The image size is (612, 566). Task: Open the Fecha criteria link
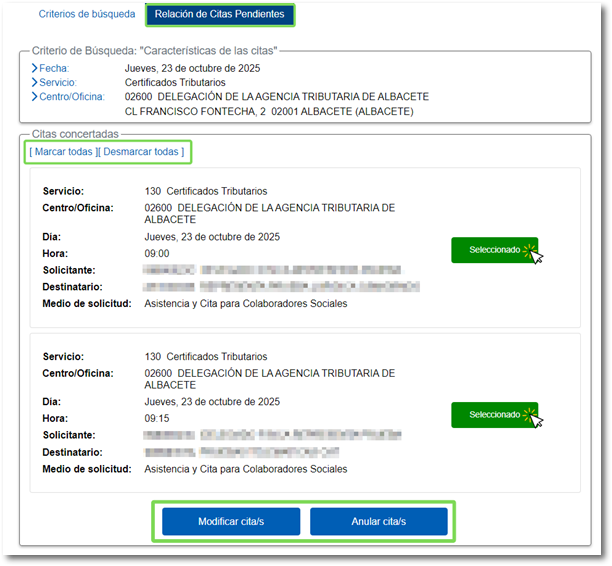pyautogui.click(x=54, y=68)
